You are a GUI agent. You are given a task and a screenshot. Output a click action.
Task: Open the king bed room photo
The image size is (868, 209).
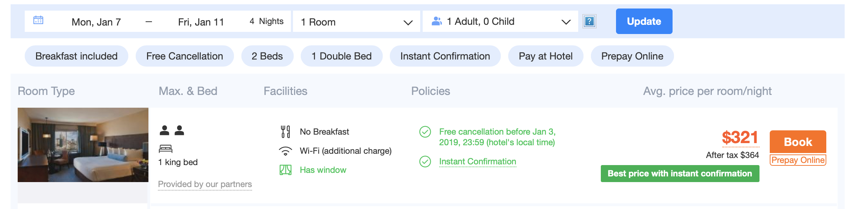point(83,145)
